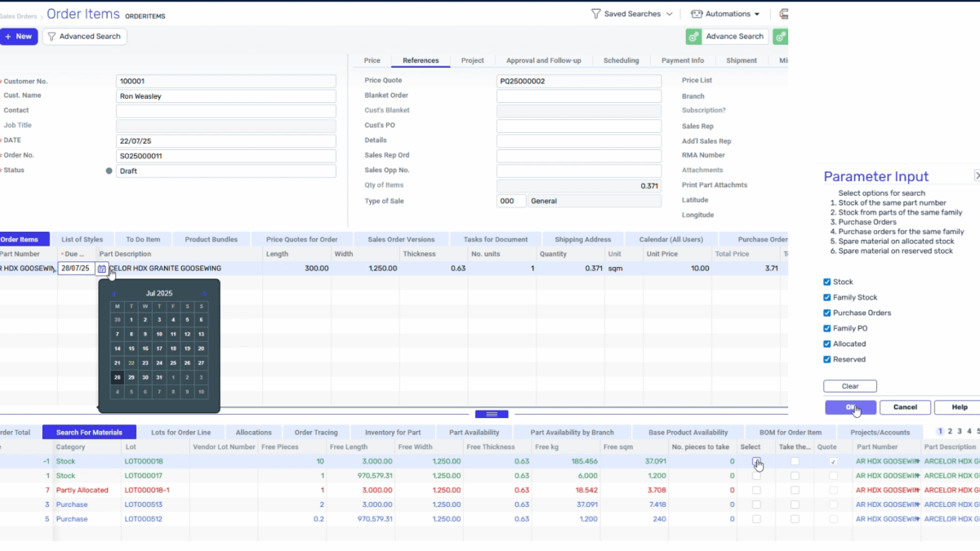980x551 pixels.
Task: Click the funnel icon on Advanced Search
Action: (x=52, y=37)
